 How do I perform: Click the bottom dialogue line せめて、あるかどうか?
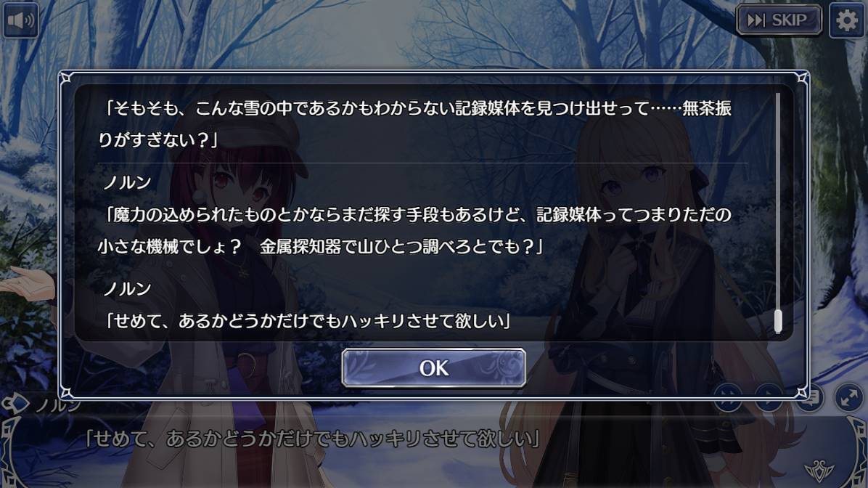point(311,439)
